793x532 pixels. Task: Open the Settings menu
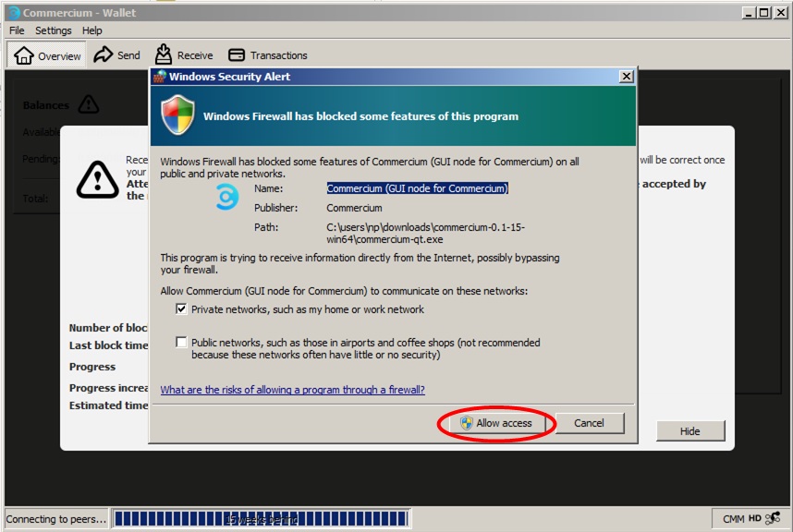(53, 30)
